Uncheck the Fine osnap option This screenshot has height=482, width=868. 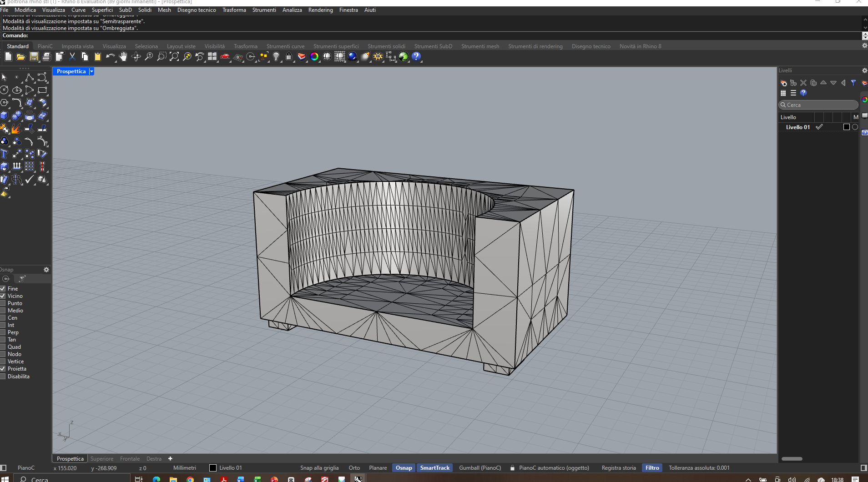pyautogui.click(x=3, y=289)
